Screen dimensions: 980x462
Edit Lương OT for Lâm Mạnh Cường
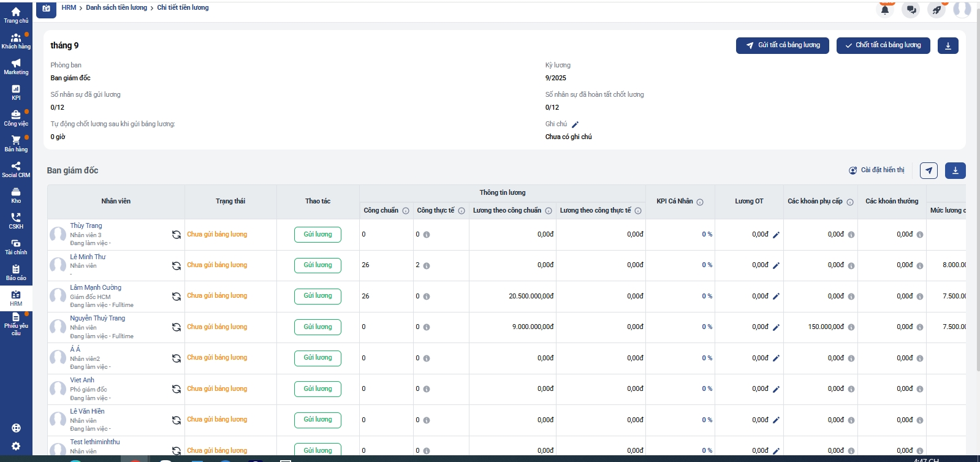[x=776, y=297]
